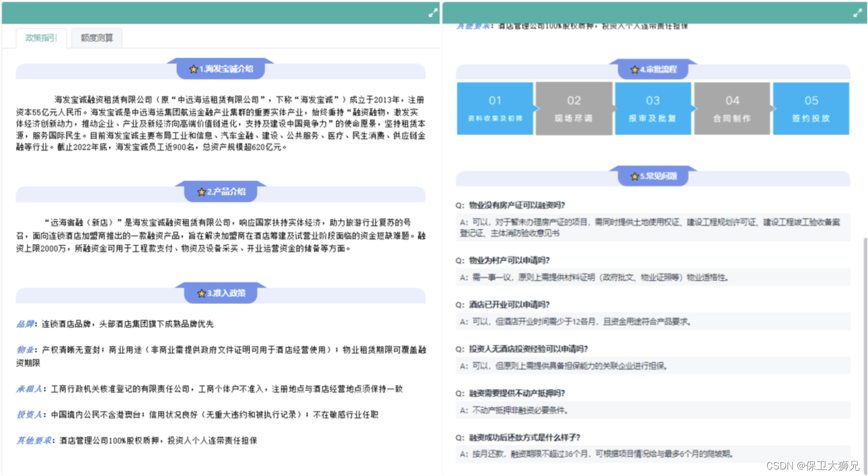Click the 1.海发宝诚介绍 section header
The width and height of the screenshot is (868, 476).
(x=221, y=69)
